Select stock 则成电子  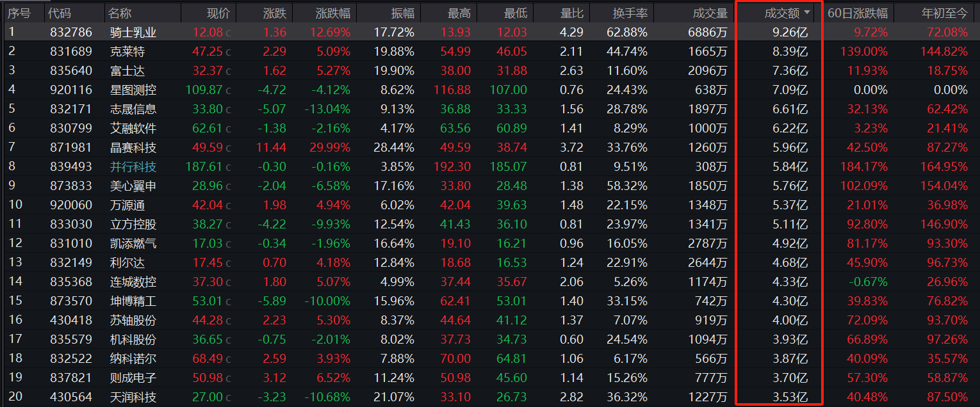pos(133,378)
